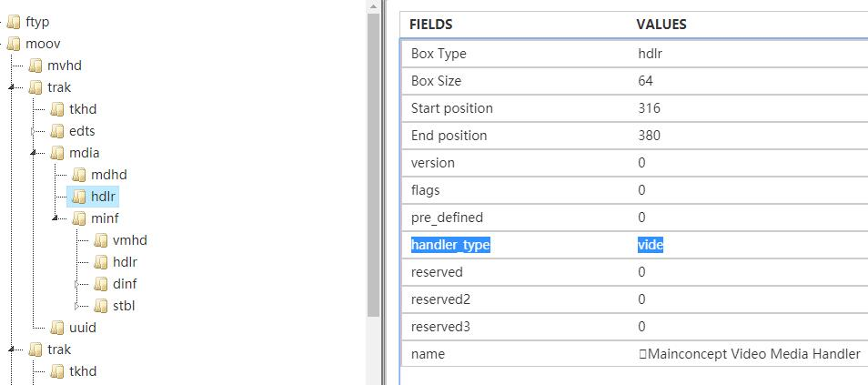Image resolution: width=868 pixels, height=385 pixels.
Task: Collapse the mdia node
Action: (34, 152)
